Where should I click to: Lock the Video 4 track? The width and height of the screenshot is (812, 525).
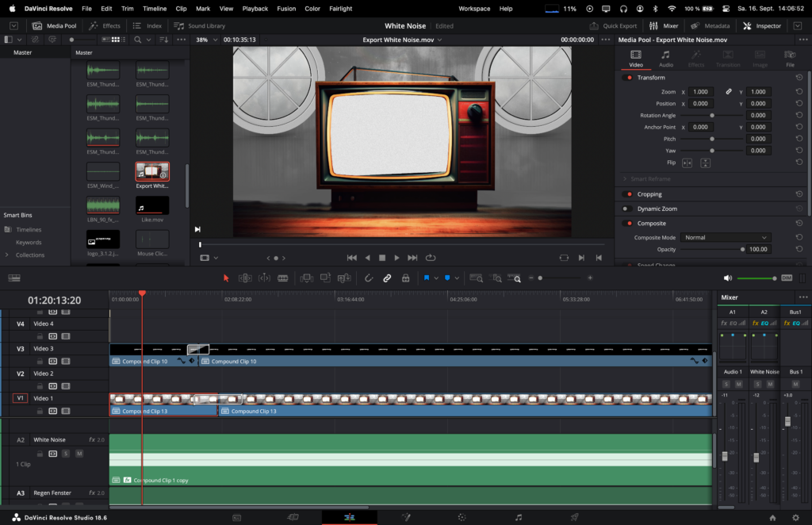point(40,336)
